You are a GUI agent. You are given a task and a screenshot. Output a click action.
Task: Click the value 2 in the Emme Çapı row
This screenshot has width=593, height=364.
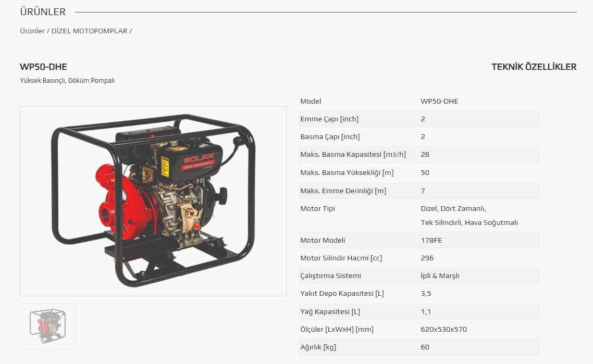coord(423,119)
